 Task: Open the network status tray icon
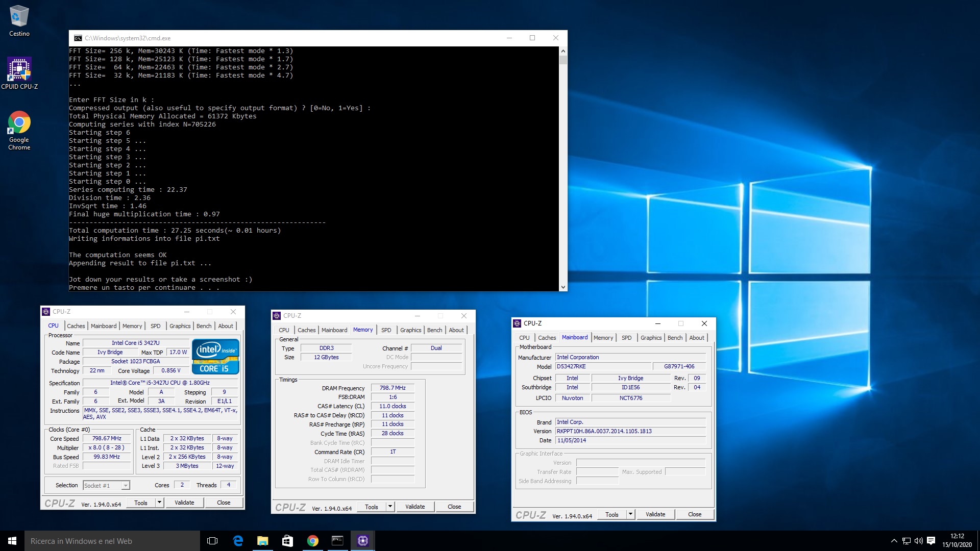906,541
